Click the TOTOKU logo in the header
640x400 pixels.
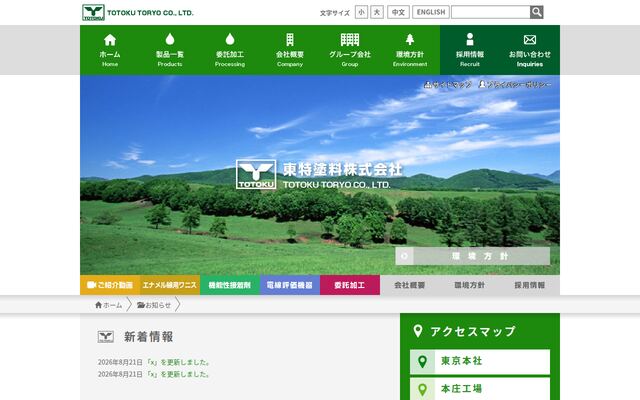[93, 12]
